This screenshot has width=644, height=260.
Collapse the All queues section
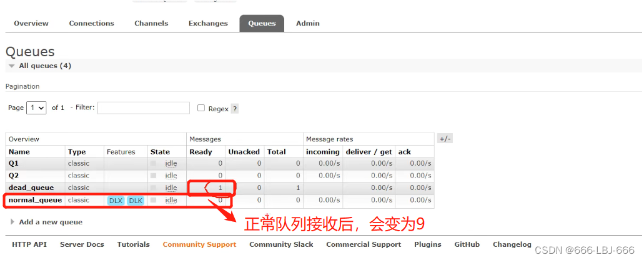coord(40,66)
